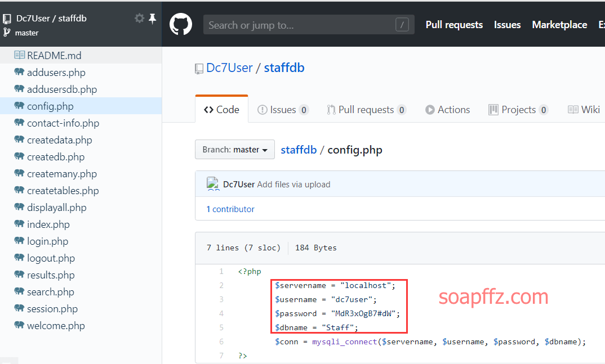
Task: Click the GitHub Octocat logo
Action: tap(181, 24)
